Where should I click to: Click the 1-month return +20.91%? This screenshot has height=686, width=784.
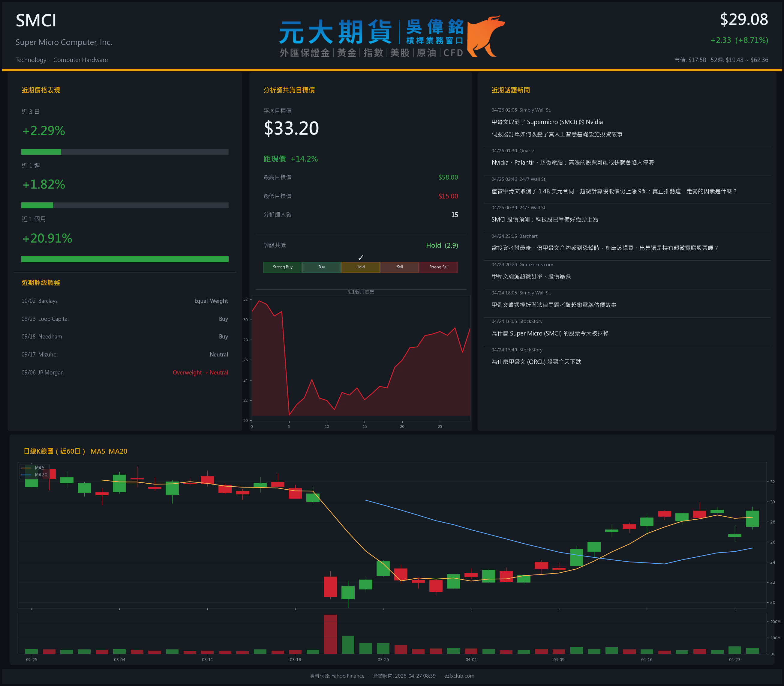pyautogui.click(x=47, y=238)
